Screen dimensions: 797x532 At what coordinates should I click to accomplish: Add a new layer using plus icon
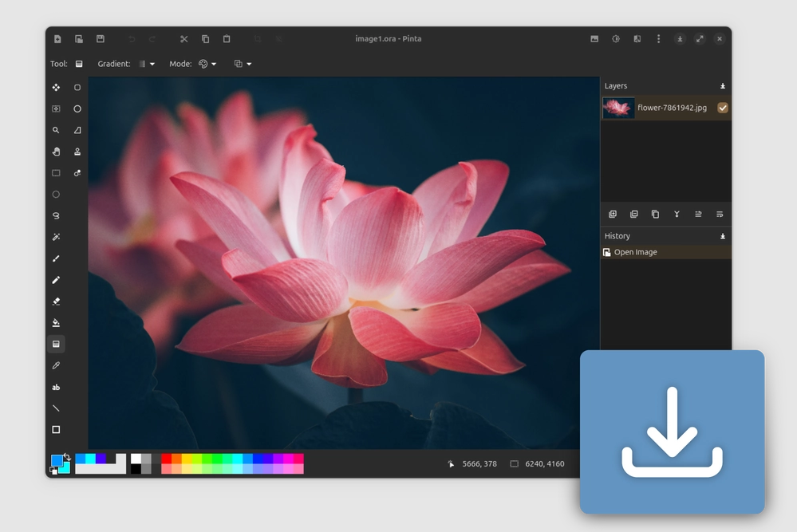[613, 215]
